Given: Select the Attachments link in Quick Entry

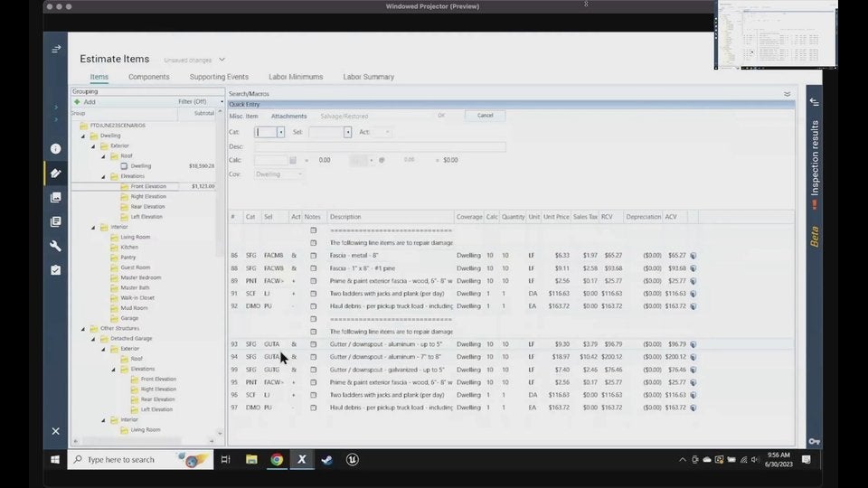Looking at the screenshot, I should pos(288,117).
